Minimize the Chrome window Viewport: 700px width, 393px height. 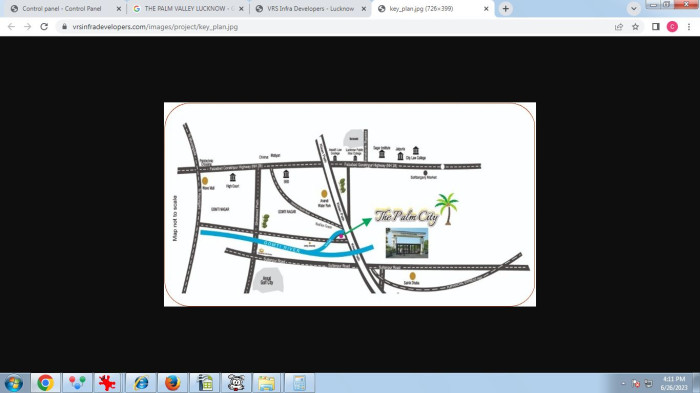653,4
